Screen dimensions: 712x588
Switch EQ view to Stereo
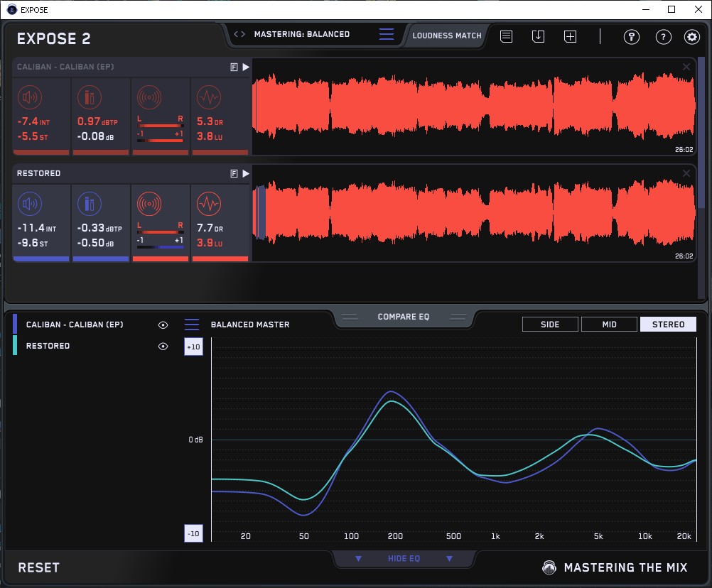[668, 325]
